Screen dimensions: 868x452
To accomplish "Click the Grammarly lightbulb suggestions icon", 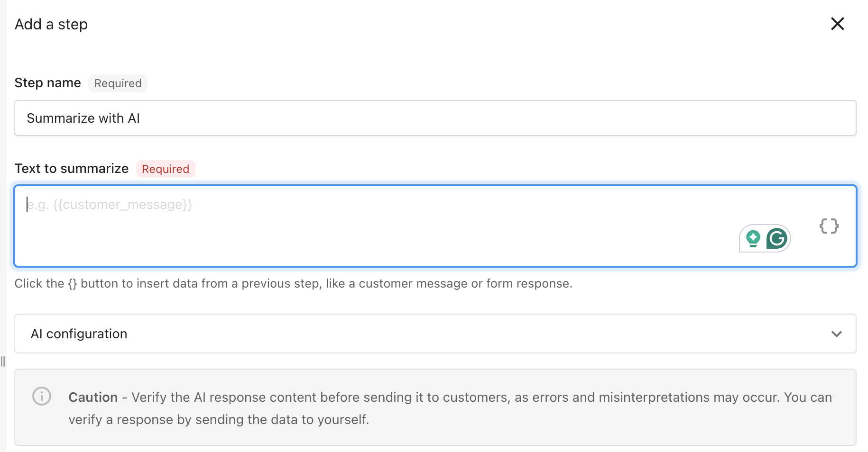I will [x=753, y=238].
